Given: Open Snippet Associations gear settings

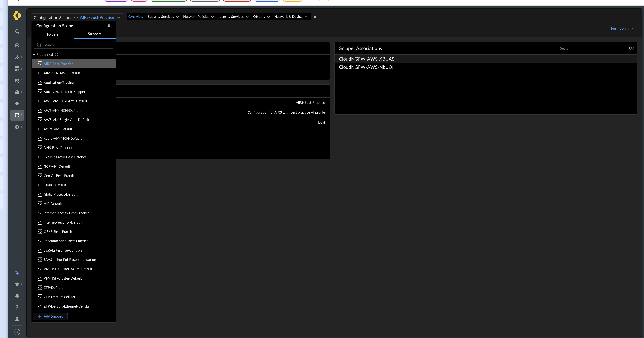Looking at the screenshot, I should coord(631,48).
